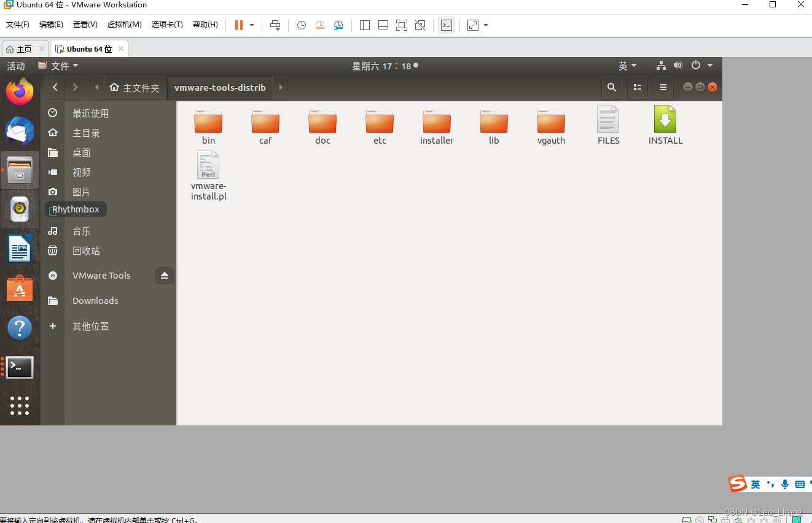Open Rhythmbox from the dock
Screen dimensions: 812x523
click(20, 209)
